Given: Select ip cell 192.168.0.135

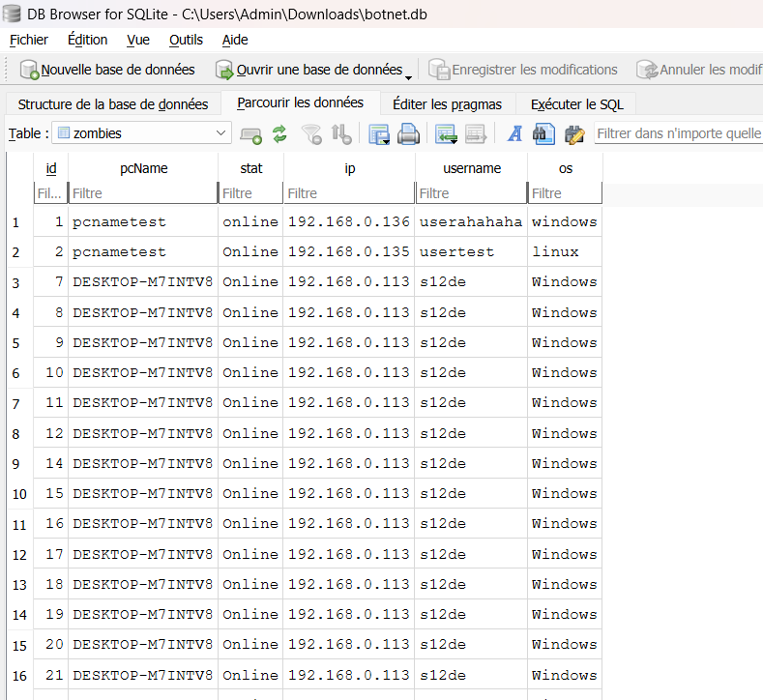Looking at the screenshot, I should (x=349, y=252).
